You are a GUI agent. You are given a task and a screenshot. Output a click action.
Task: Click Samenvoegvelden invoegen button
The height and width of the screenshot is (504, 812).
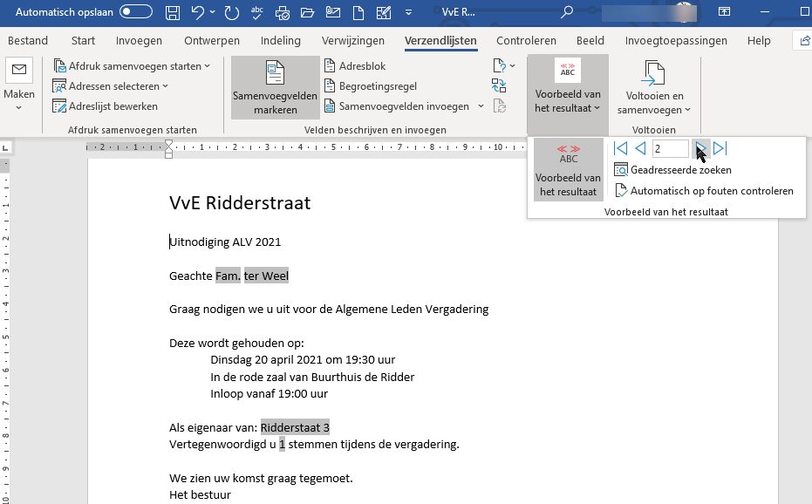click(x=397, y=106)
